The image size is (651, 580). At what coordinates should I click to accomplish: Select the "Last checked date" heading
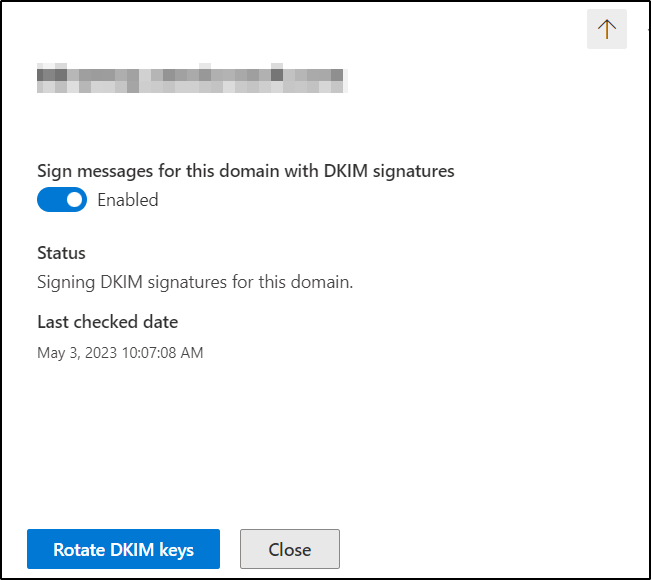(x=107, y=322)
